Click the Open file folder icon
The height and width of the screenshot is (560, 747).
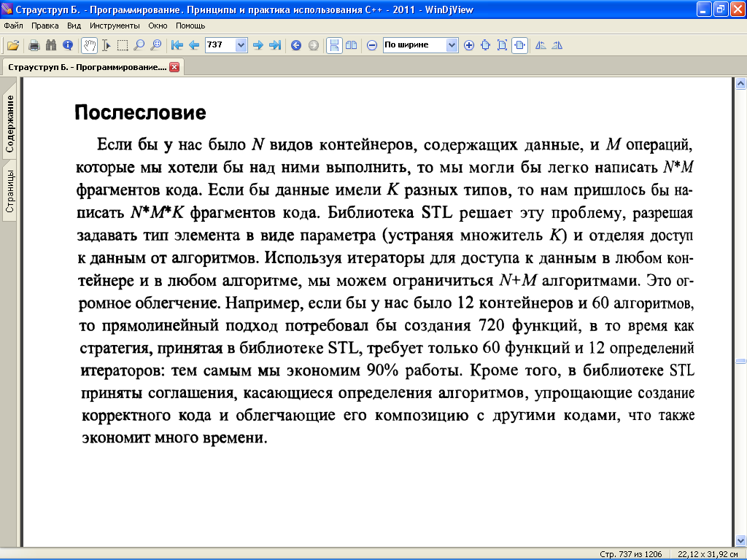point(12,45)
